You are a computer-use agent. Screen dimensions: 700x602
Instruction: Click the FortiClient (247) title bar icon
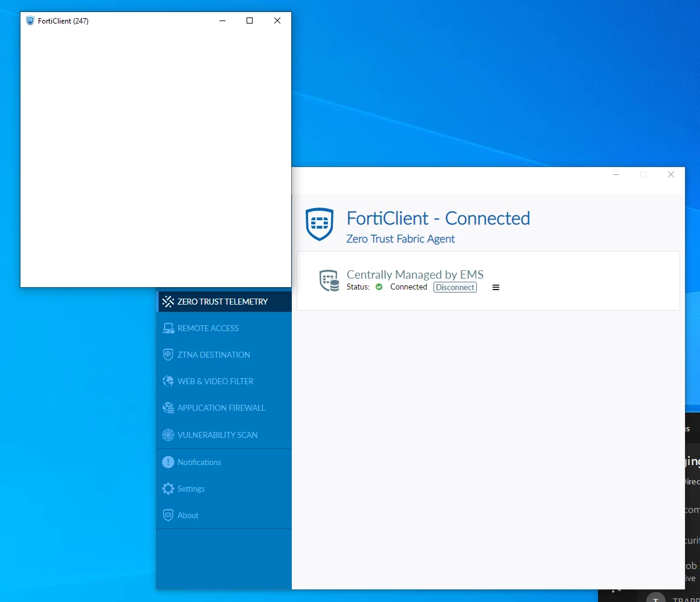(30, 21)
